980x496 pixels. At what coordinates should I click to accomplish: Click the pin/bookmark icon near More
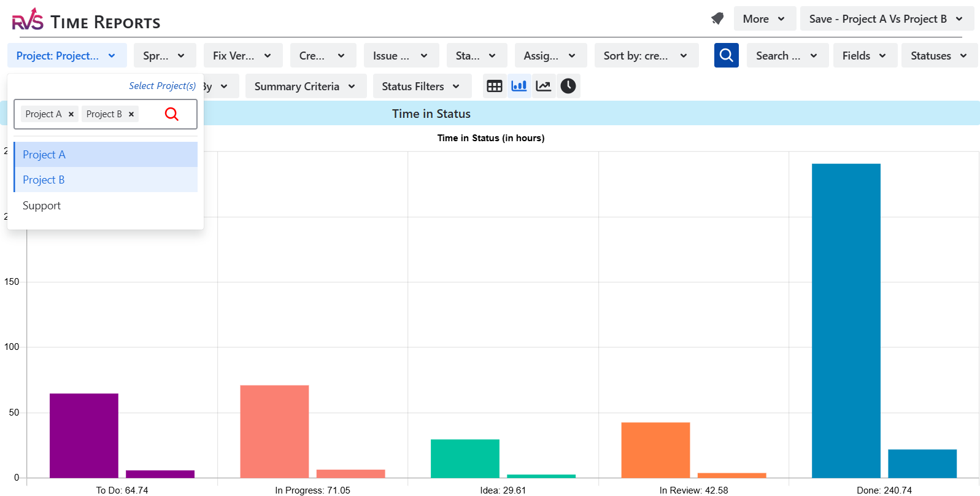pyautogui.click(x=717, y=19)
